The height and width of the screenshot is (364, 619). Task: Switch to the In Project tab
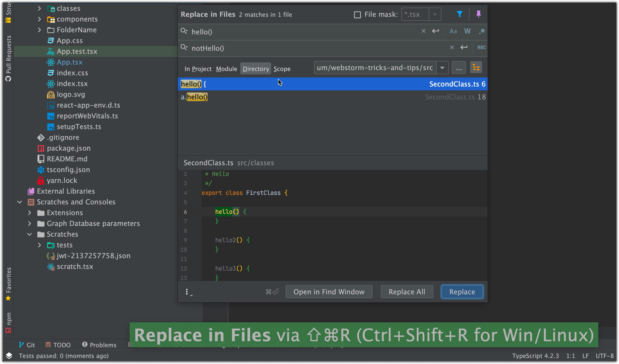198,69
